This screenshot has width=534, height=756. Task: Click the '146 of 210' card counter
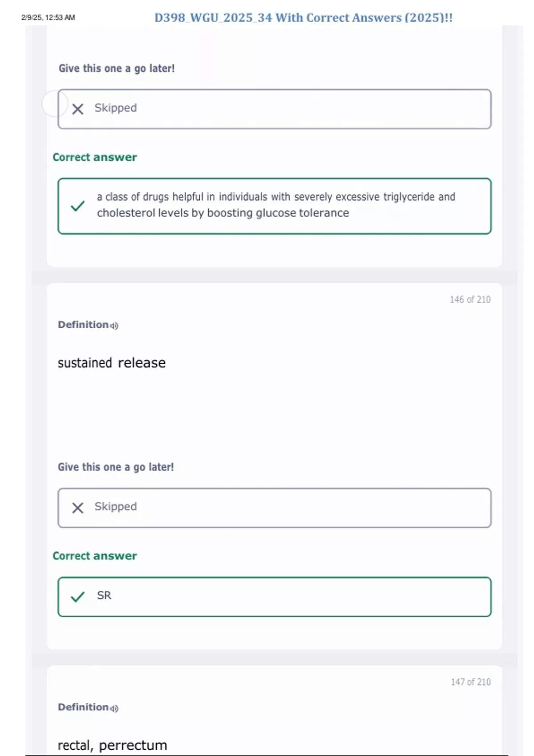click(x=470, y=299)
